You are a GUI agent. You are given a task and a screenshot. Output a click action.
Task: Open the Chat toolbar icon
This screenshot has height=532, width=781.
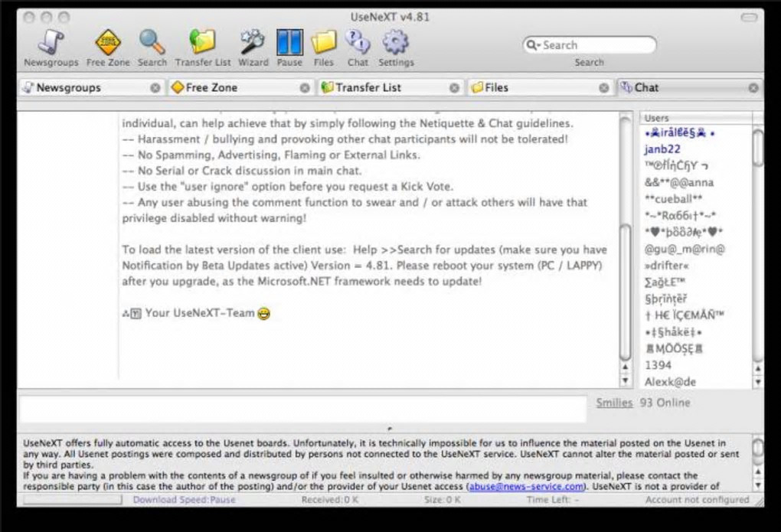pyautogui.click(x=358, y=47)
